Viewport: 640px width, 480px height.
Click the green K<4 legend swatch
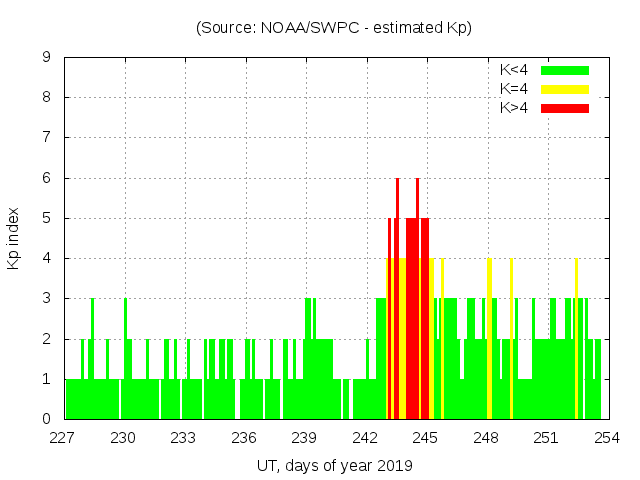(x=565, y=70)
